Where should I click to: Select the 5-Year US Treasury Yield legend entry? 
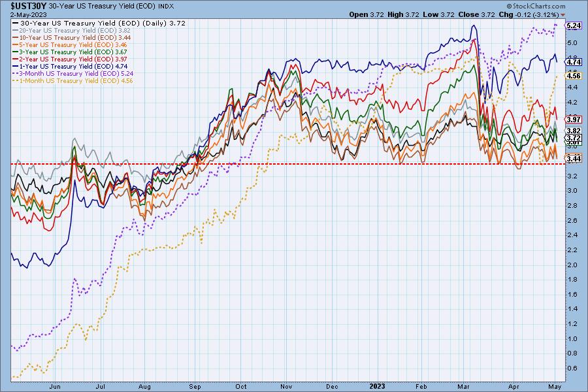click(x=70, y=44)
